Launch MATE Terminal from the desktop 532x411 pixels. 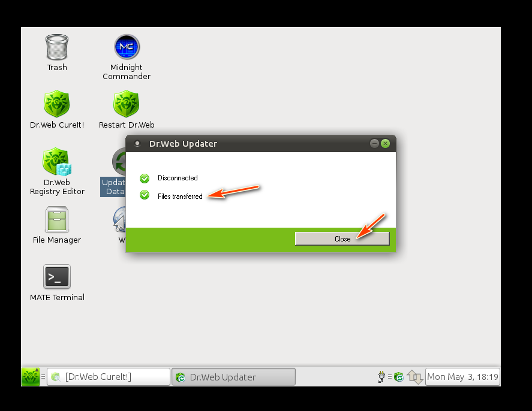56,277
